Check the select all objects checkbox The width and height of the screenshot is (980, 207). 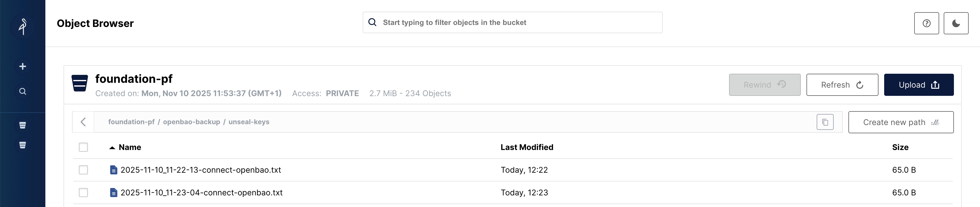83,147
